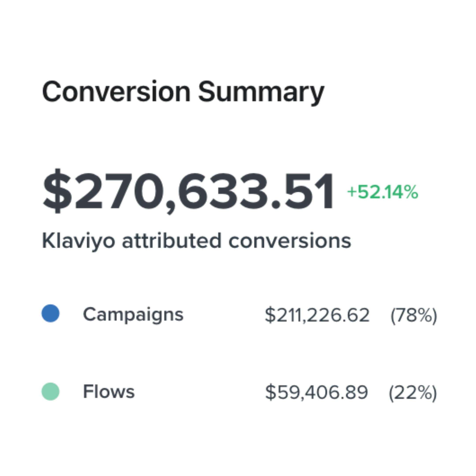
Task: Click the Conversion Summary heading
Action: click(183, 92)
